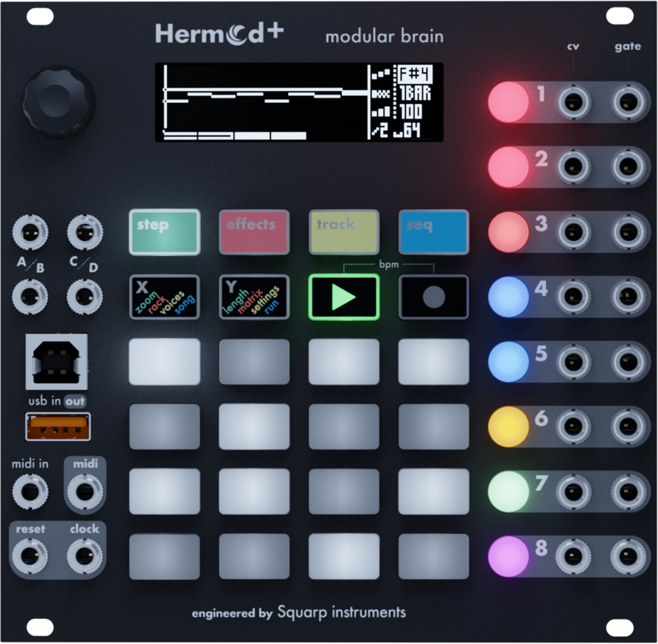Click the Hermod+ logo
The height and width of the screenshot is (644, 658).
click(219, 33)
